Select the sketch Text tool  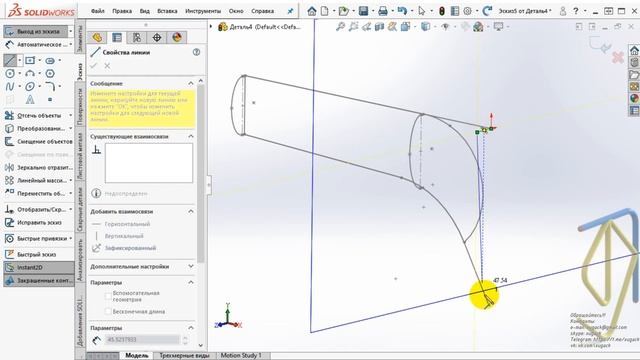[30, 99]
